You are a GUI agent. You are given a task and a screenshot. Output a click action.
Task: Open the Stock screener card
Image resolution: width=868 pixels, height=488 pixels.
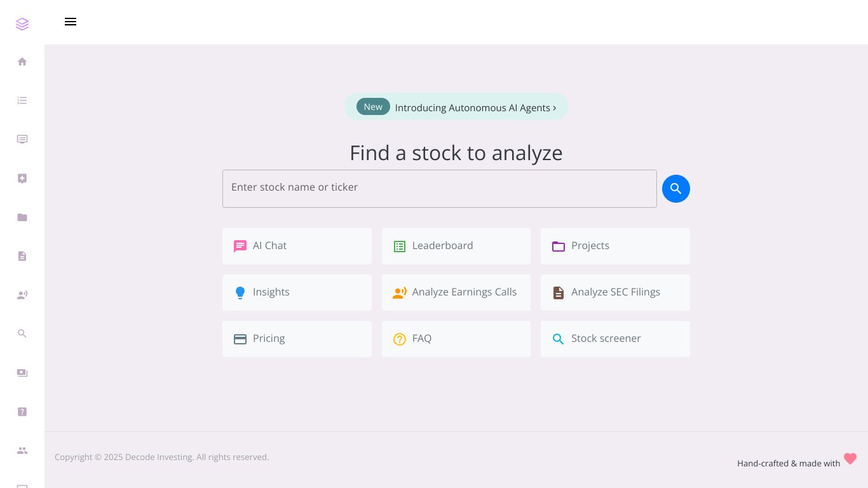[615, 339]
